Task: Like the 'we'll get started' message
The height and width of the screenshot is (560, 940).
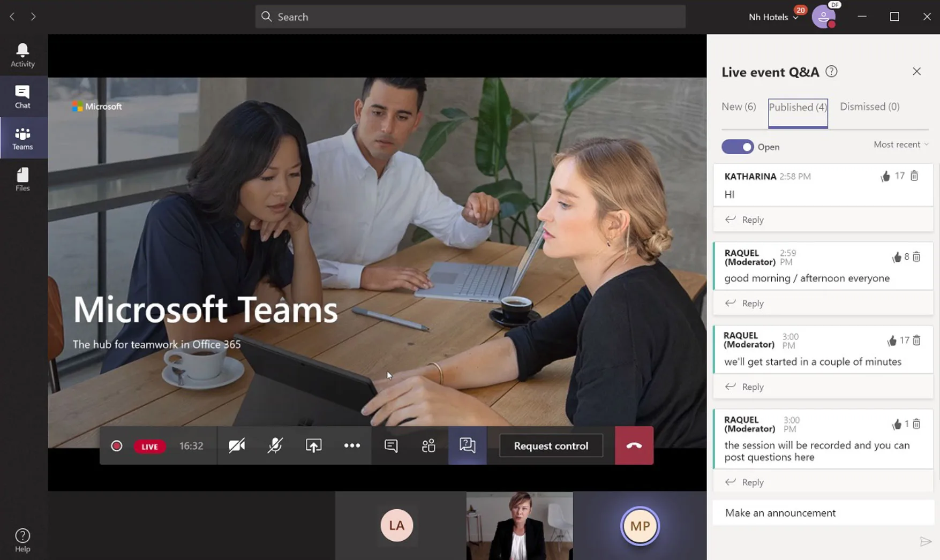Action: tap(892, 341)
